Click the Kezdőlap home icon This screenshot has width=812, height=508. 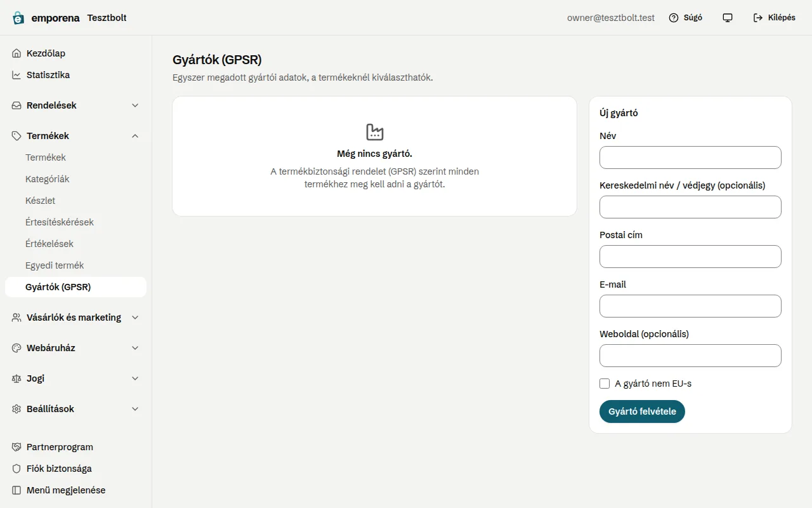point(16,53)
